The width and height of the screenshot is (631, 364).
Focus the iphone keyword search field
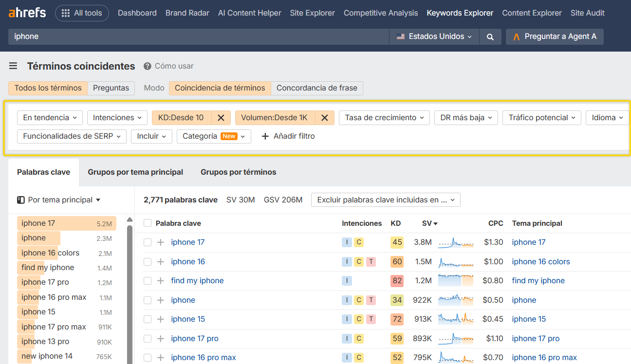pos(199,36)
